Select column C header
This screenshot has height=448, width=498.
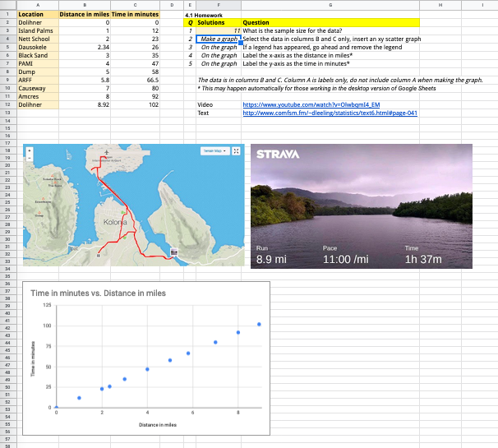pos(135,5)
